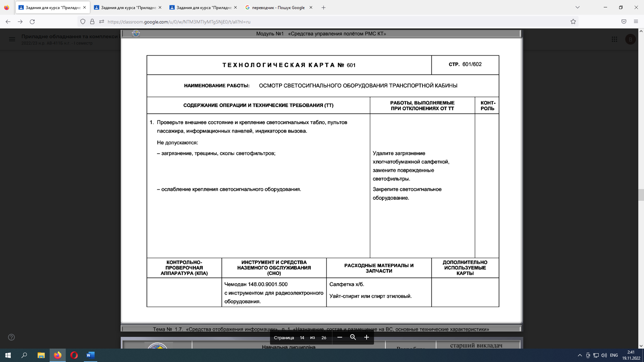Expand the list all tabs dropdown arrow
Viewport: 644px width, 362px height.
pyautogui.click(x=578, y=7)
